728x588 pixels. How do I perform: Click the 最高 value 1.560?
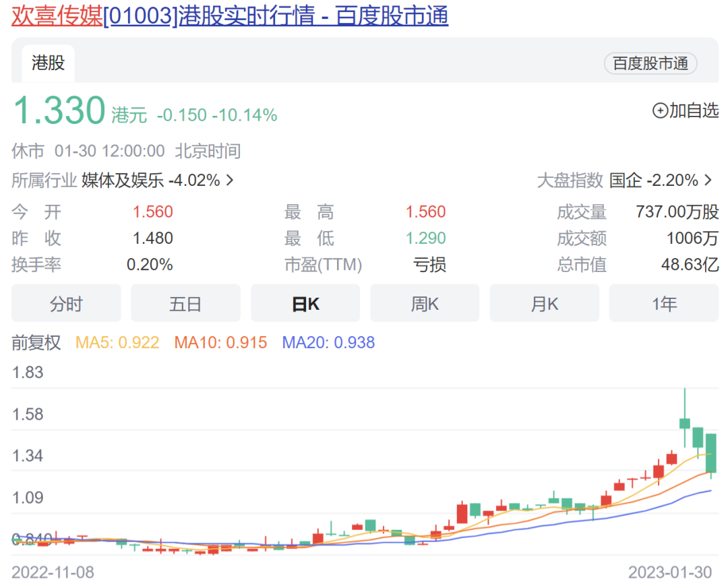click(x=426, y=211)
